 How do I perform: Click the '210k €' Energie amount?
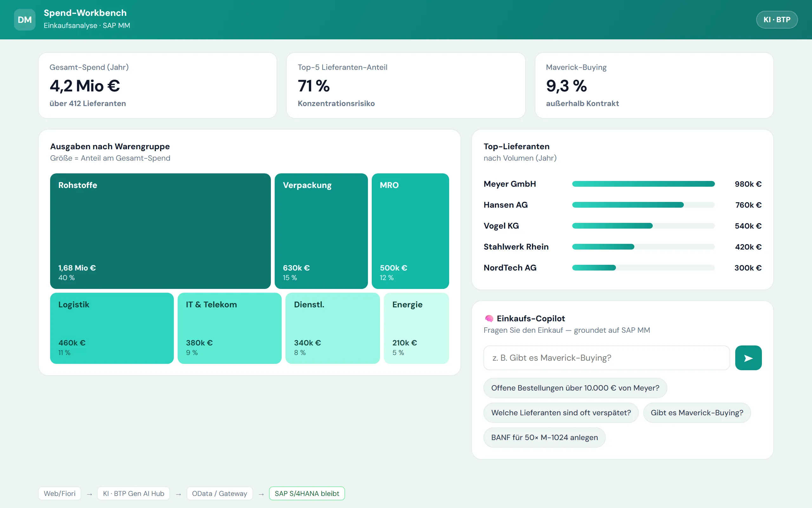coord(405,343)
